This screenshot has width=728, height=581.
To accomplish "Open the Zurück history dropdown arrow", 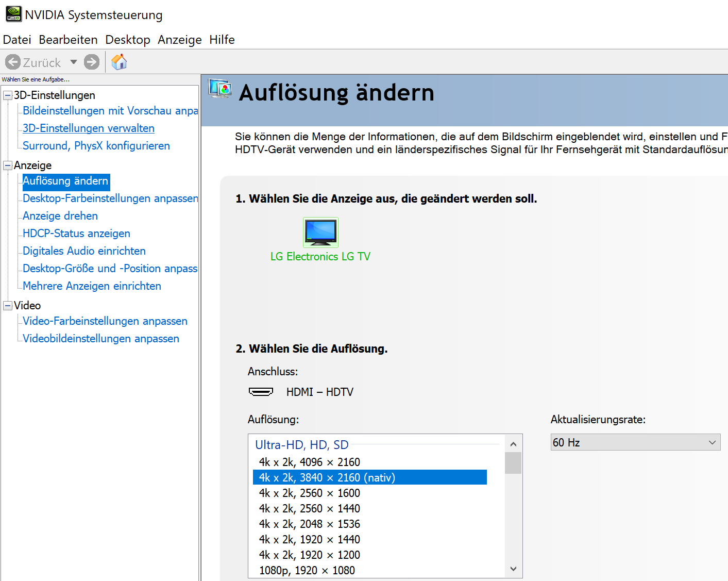I will pos(74,62).
